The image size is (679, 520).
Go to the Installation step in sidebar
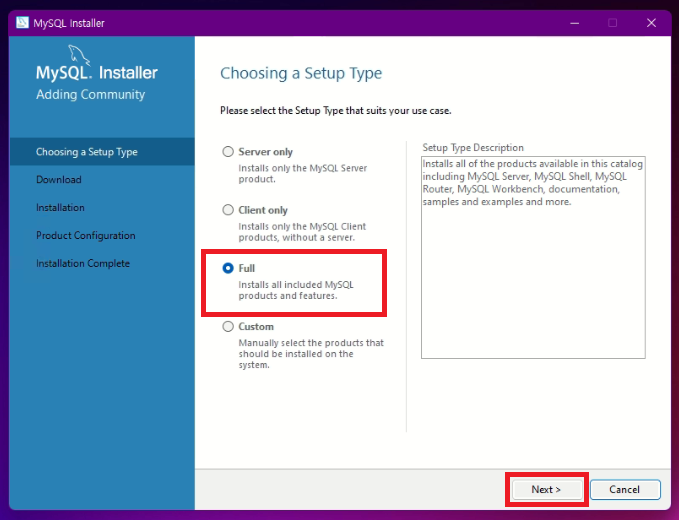(x=60, y=207)
